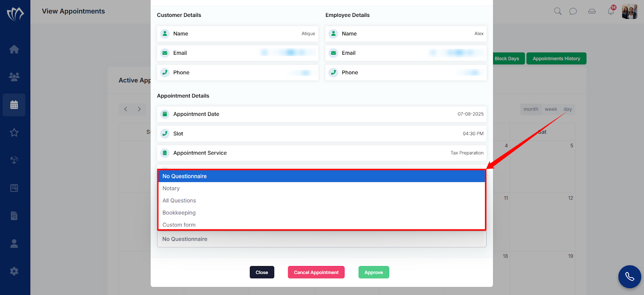Click the customer Phone handset icon

pos(165,72)
